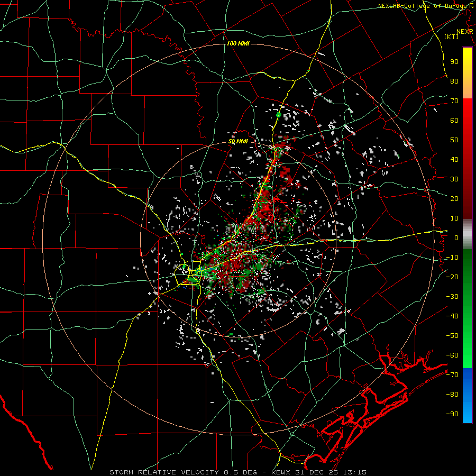This screenshot has height=476, width=476.
Task: Select the positive "60" scale label
Action: pyautogui.click(x=454, y=120)
